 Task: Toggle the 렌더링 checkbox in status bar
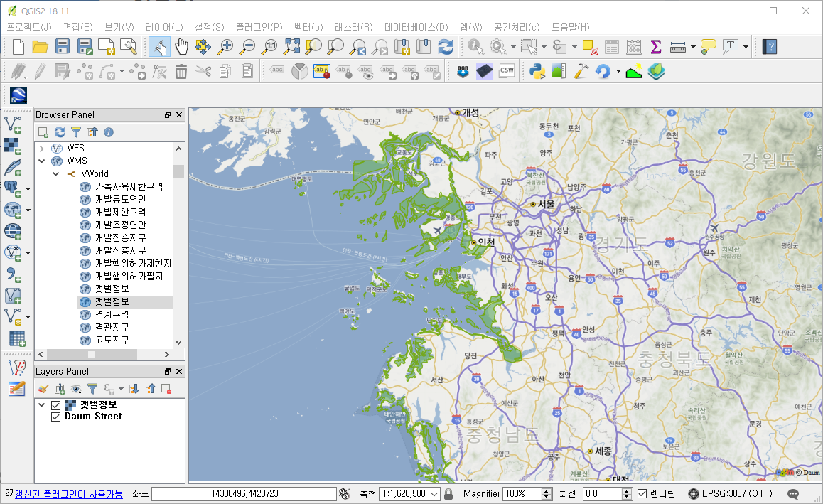click(642, 493)
